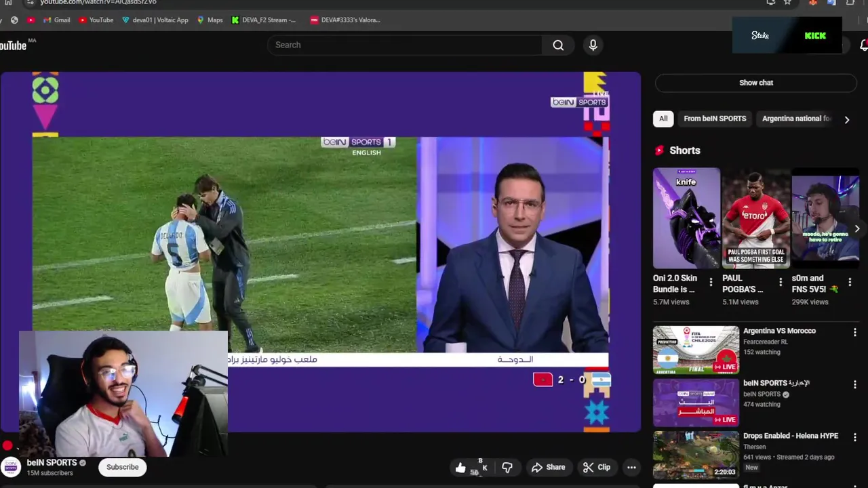Screen dimensions: 868x488
Task: Click the main video player area
Action: click(x=320, y=252)
